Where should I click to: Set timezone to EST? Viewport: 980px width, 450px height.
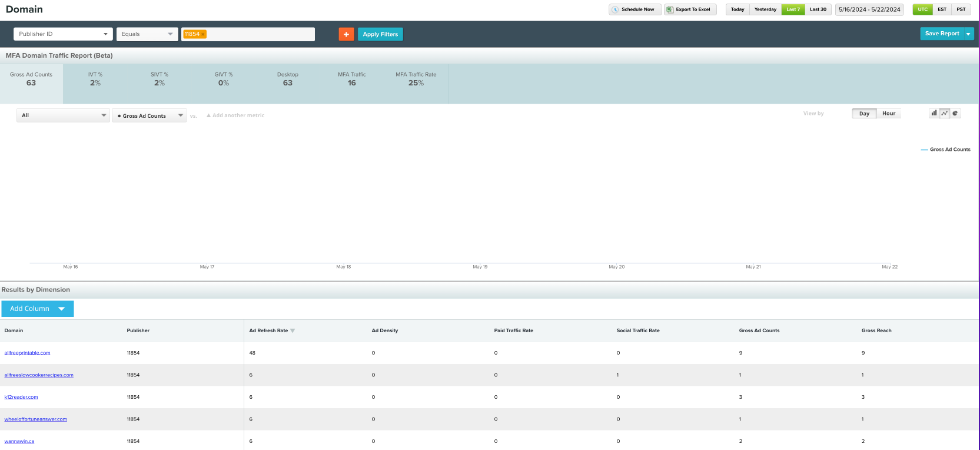point(942,9)
